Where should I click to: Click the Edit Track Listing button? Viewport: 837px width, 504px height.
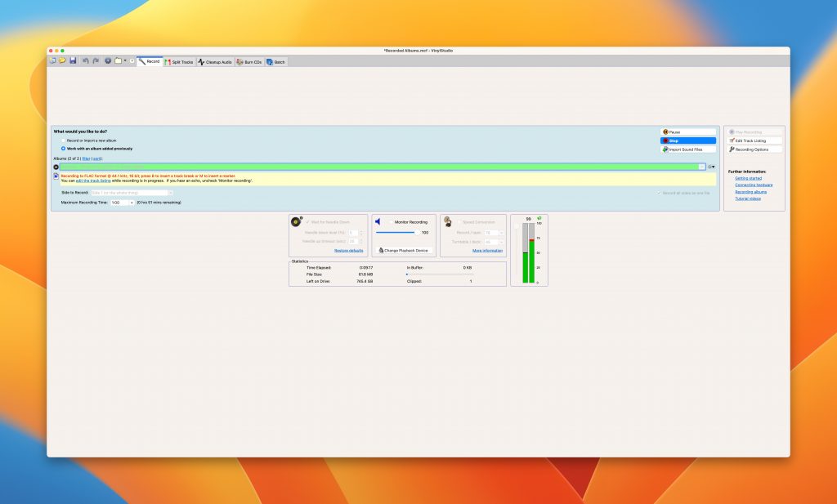tap(754, 140)
